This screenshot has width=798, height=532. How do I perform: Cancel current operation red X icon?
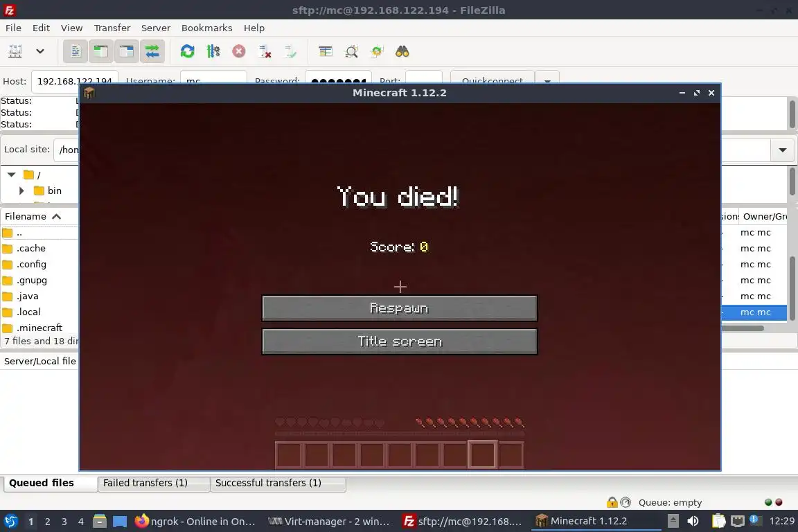239,51
